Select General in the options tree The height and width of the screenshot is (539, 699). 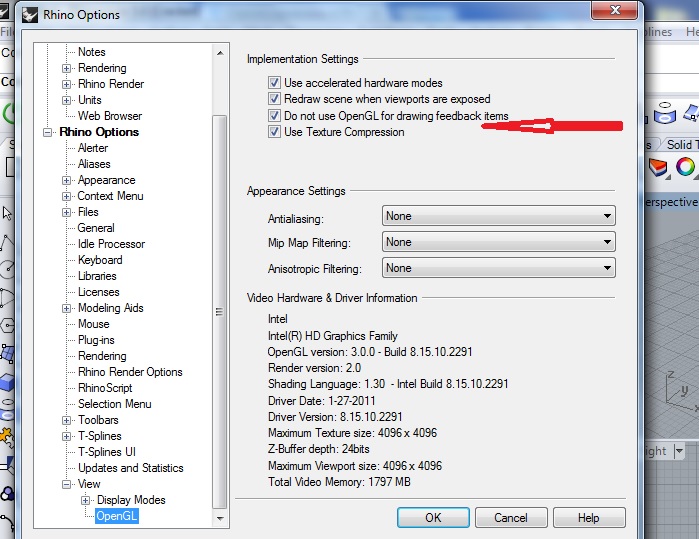click(96, 228)
